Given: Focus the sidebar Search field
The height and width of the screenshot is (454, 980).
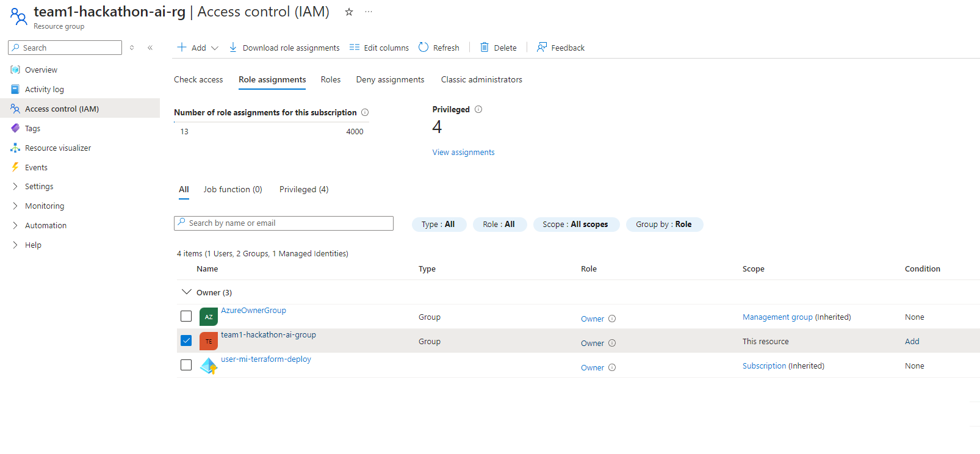Looking at the screenshot, I should click(65, 48).
